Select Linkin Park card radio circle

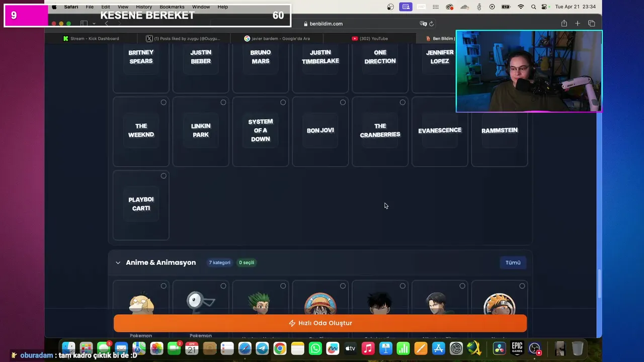[223, 102]
